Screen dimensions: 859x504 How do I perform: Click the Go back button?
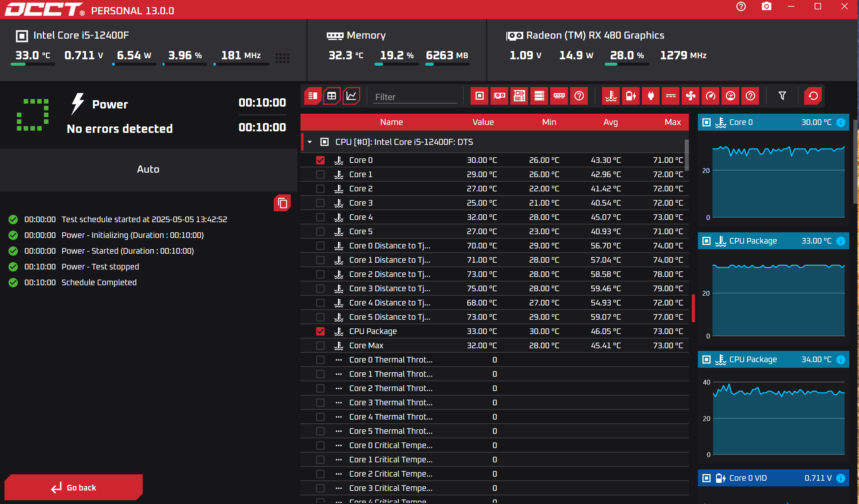(74, 487)
